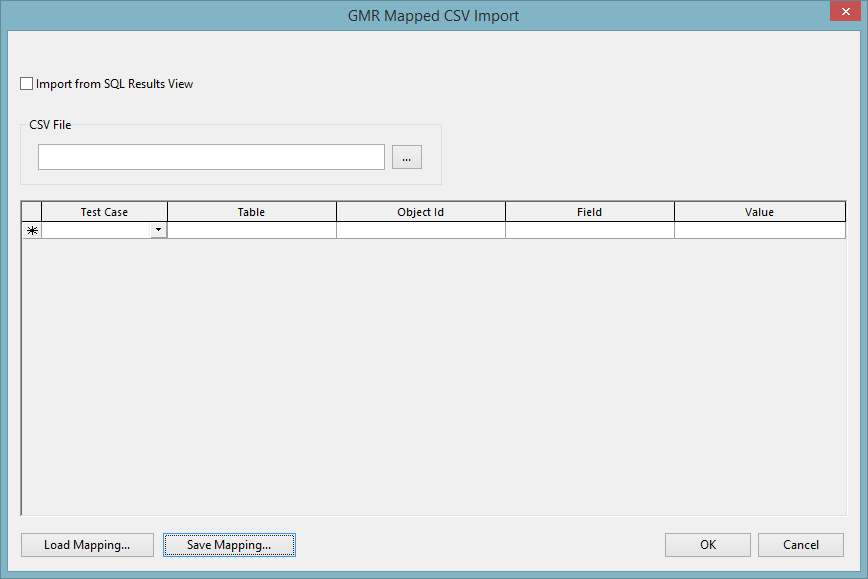This screenshot has height=579, width=868.
Task: Click the empty Value cell in the grid
Action: pos(759,230)
